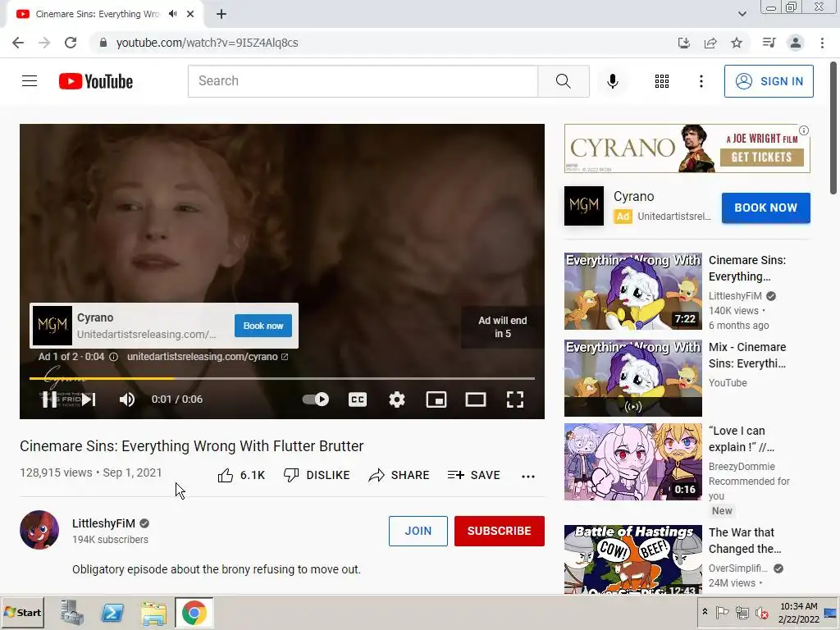Click the install app icon in address bar
The height and width of the screenshot is (630, 840).
(683, 43)
